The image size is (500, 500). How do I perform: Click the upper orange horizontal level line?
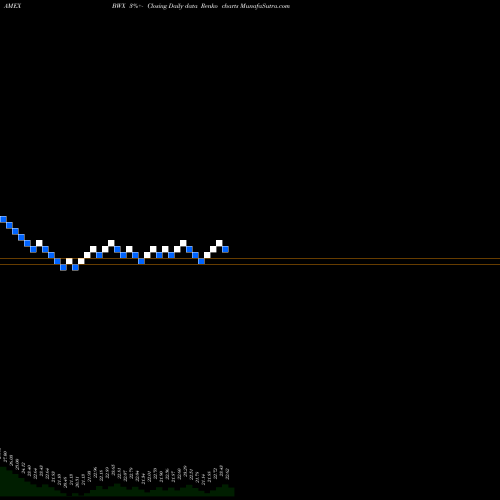(x=250, y=259)
